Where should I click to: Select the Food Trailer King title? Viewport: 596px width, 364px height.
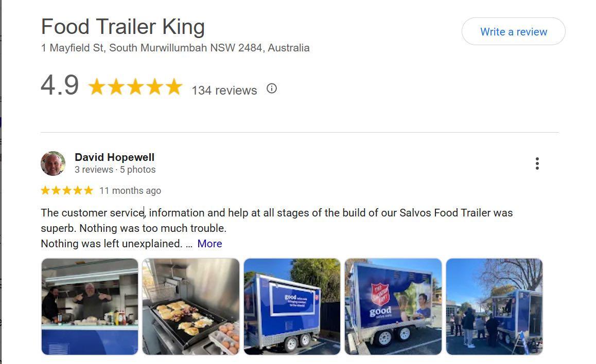pos(123,27)
